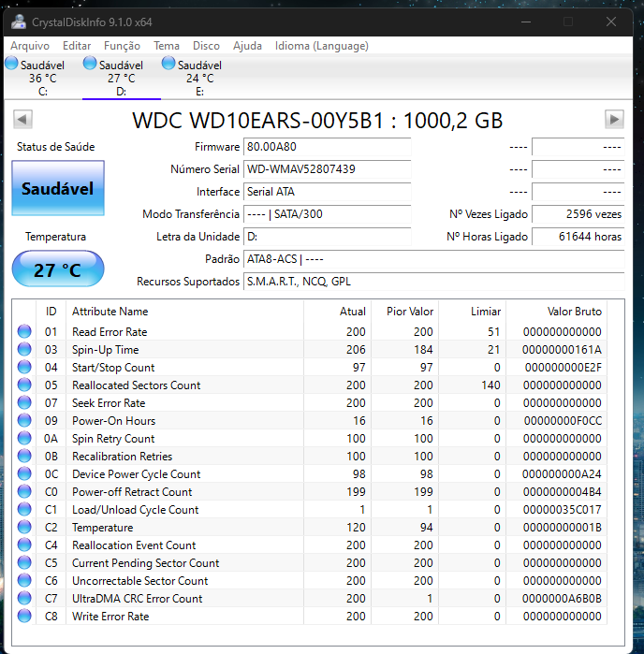Viewport: 644px width, 654px height.
Task: Click status orb for UltraDMA CRC Error Count
Action: click(24, 599)
